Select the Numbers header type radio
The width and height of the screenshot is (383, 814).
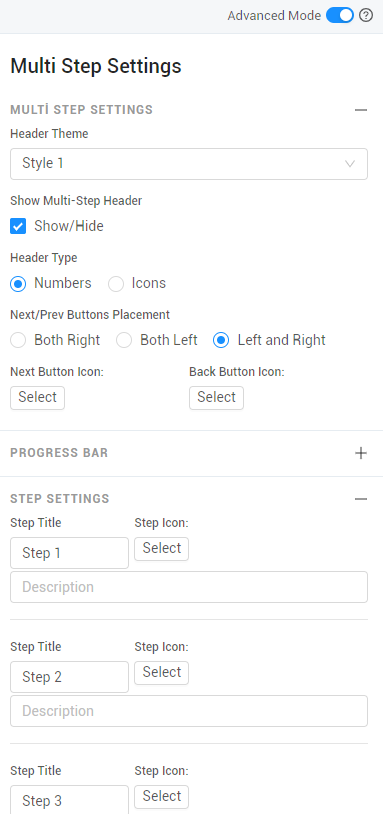pos(18,283)
